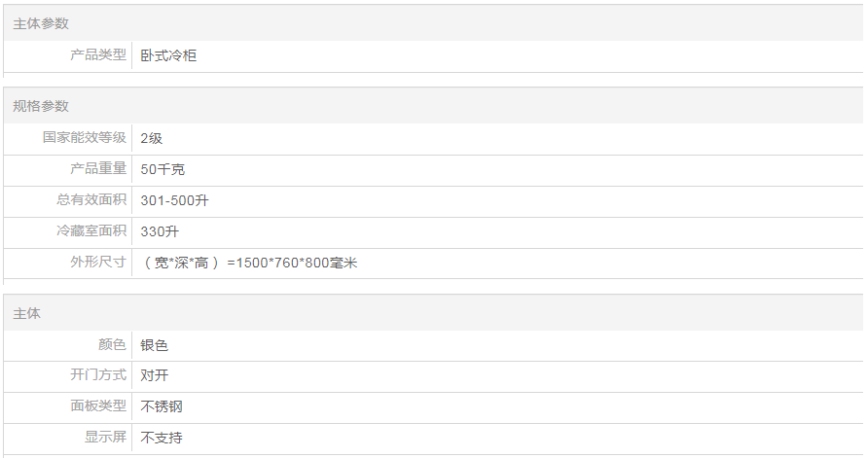Click the 卧式冷柜 product type value
Image resolution: width=868 pixels, height=458 pixels.
(x=168, y=55)
